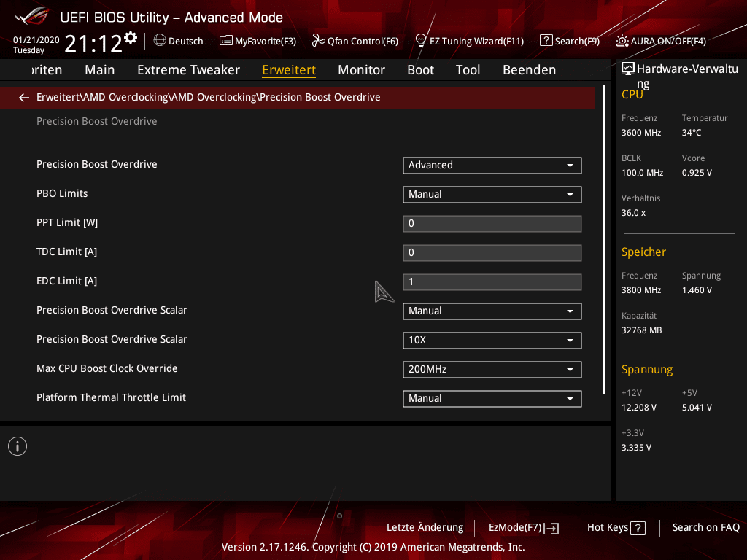The image size is (747, 560).
Task: Click the +5V 5.041 V reading
Action: [x=697, y=408]
